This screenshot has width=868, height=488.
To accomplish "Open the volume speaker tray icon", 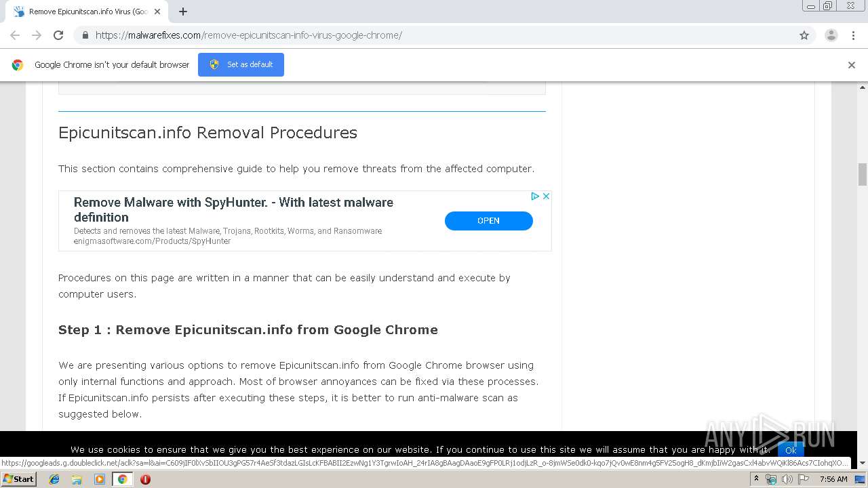I will (787, 479).
